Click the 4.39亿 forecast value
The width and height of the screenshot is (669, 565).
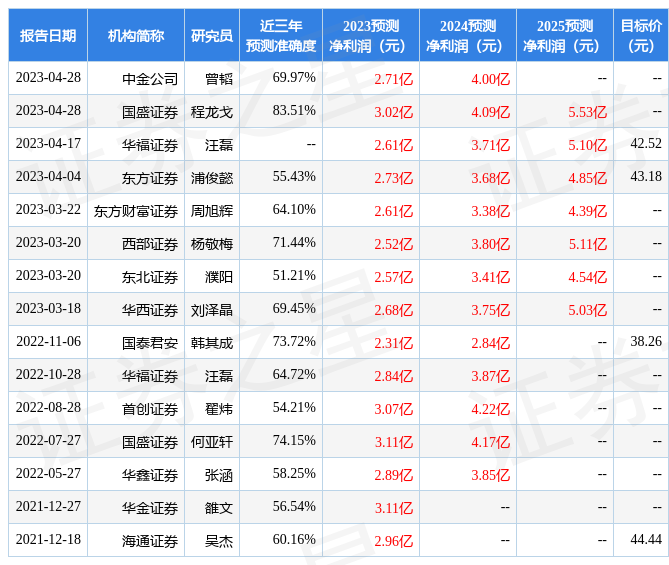(x=588, y=211)
